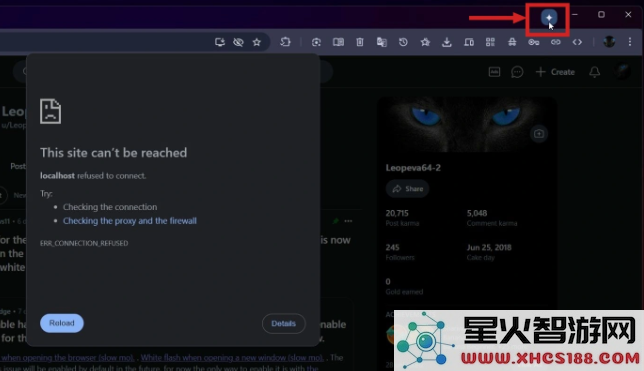The width and height of the screenshot is (644, 371).
Task: Open the Reading mode book icon
Action: [x=338, y=42]
